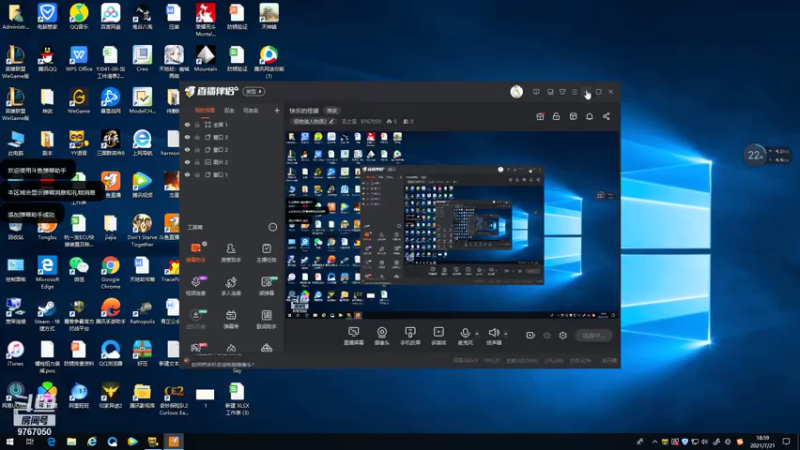The image size is (800, 450).
Task: Toggle the lock of 全屏 1 source
Action: [197, 124]
